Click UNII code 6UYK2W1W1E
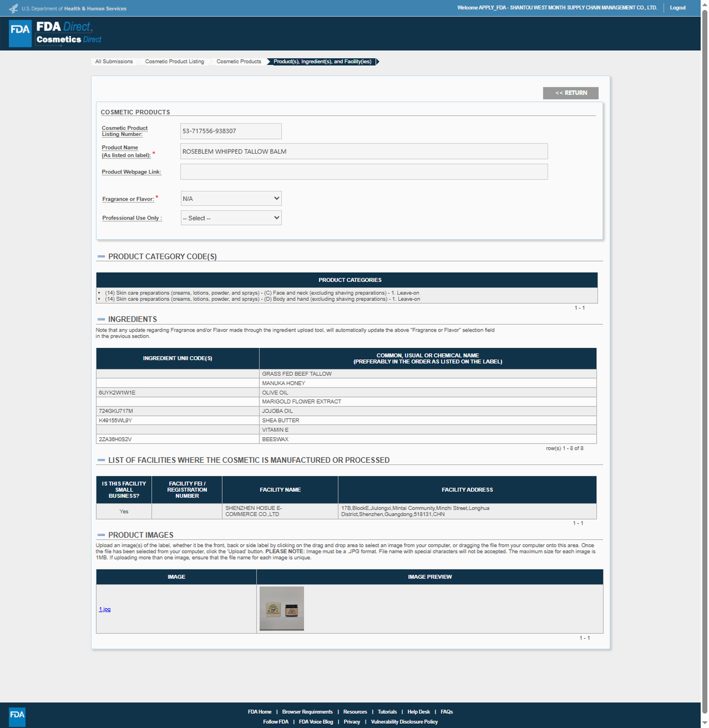Screen dimensions: 709x728 tap(117, 392)
